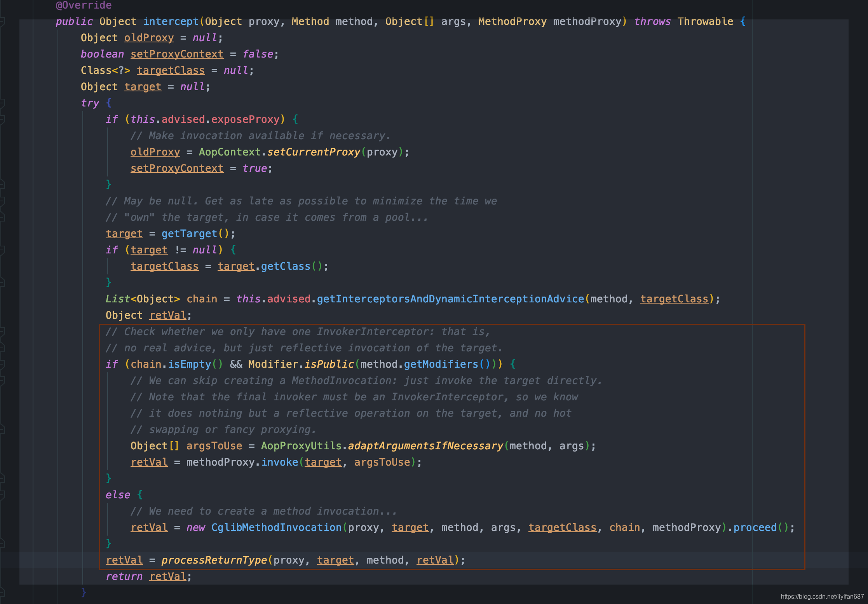This screenshot has width=868, height=604.
Task: Collapse the target != null if-block marker
Action: pyautogui.click(x=2, y=250)
